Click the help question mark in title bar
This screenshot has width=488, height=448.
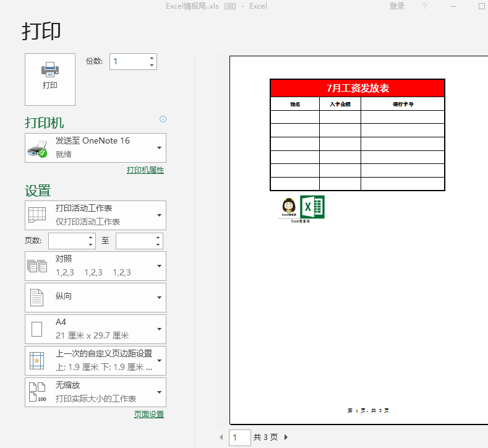[x=425, y=6]
